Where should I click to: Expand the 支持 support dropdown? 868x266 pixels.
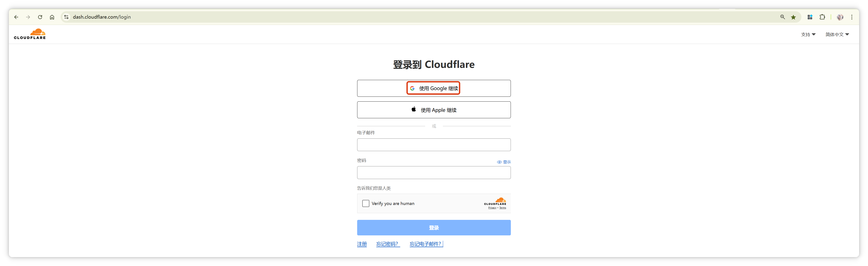pyautogui.click(x=808, y=34)
